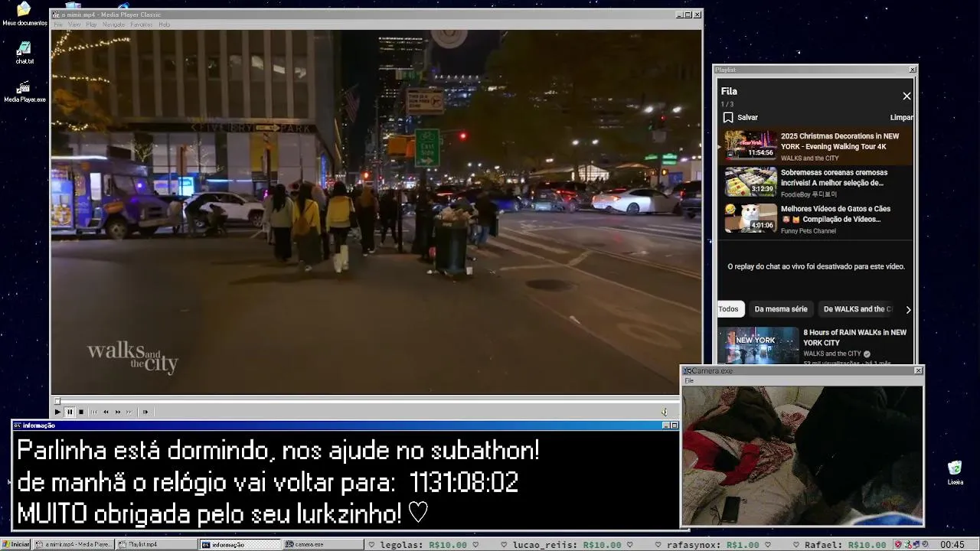Minimize the Media Player Classic window
Screen dimensions: 980x551
pos(680,15)
